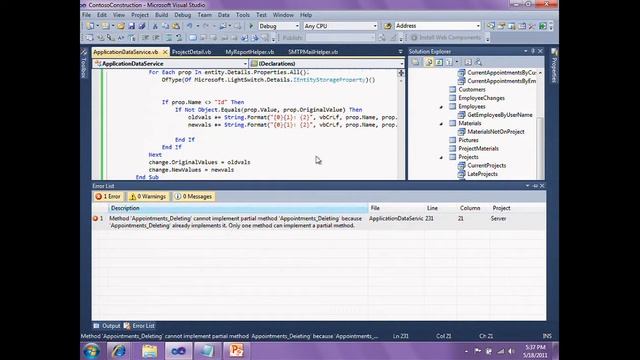Image resolution: width=640 pixels, height=360 pixels.
Task: Click the Windows Start orb
Action: point(91,351)
